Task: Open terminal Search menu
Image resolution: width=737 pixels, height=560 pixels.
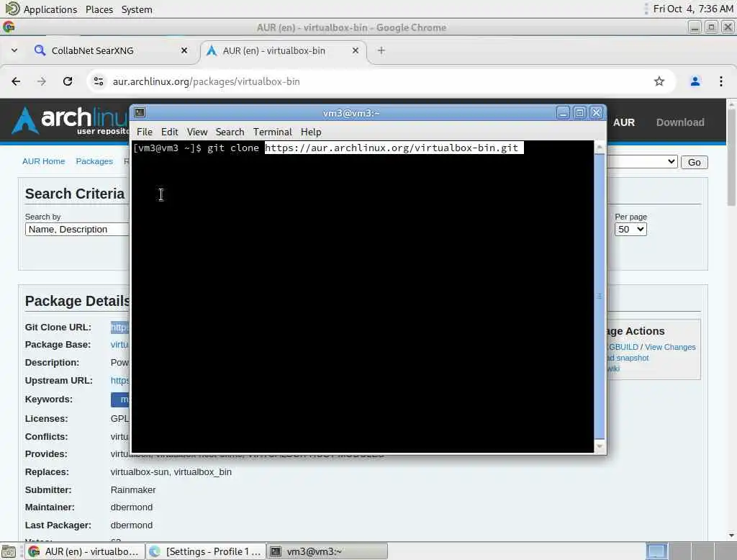Action: coord(230,132)
